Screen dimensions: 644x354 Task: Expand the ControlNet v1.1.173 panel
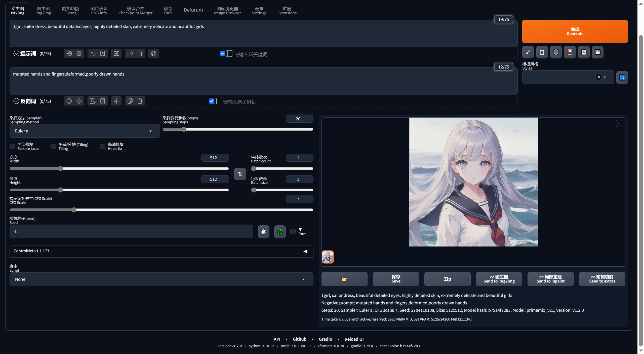pos(161,251)
